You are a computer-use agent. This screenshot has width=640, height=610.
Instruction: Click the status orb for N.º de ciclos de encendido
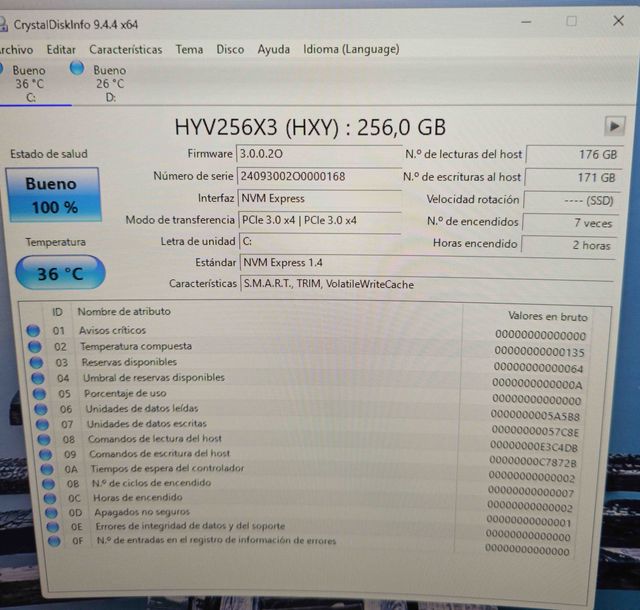(x=48, y=484)
